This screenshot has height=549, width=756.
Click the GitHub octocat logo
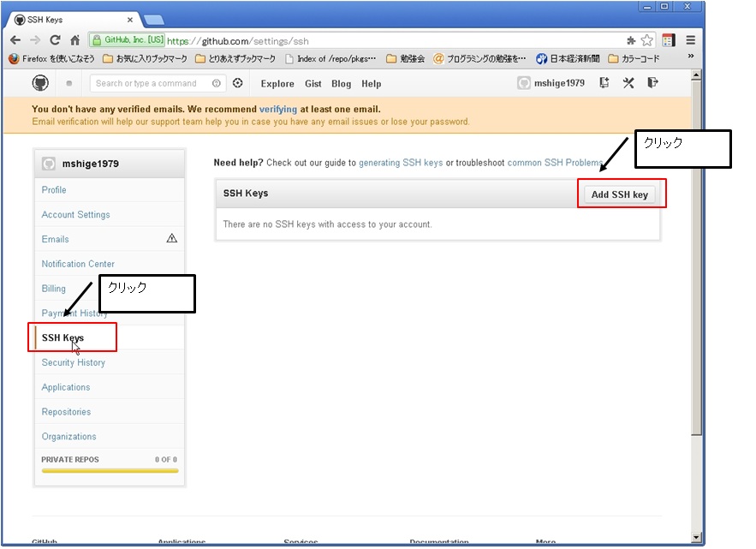point(40,83)
